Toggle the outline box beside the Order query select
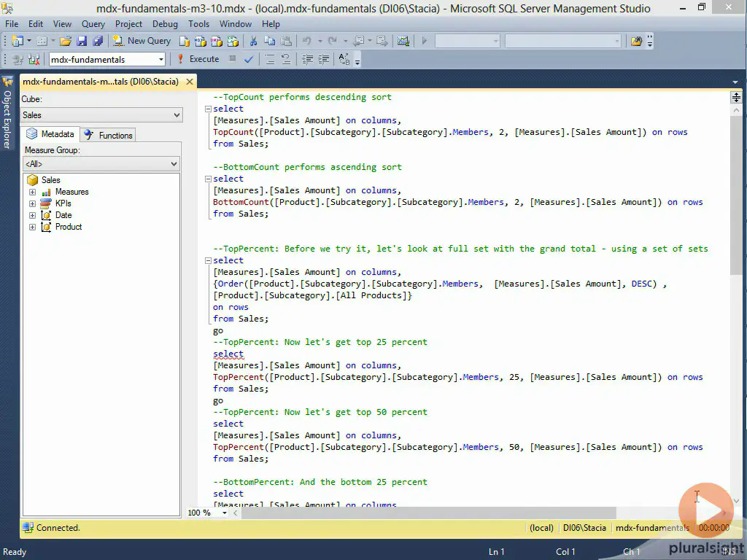Viewport: 747px width, 560px height. (207, 260)
